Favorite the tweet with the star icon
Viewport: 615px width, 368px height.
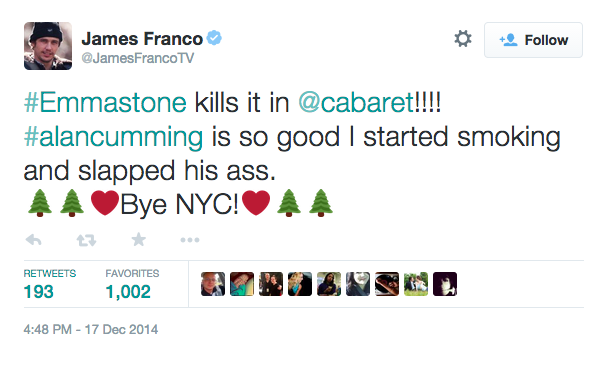138,239
